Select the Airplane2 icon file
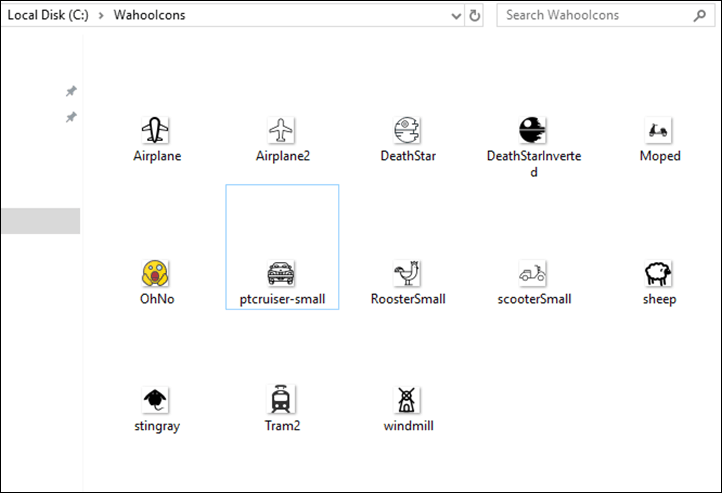Screen dimensions: 722x493 click(x=281, y=130)
